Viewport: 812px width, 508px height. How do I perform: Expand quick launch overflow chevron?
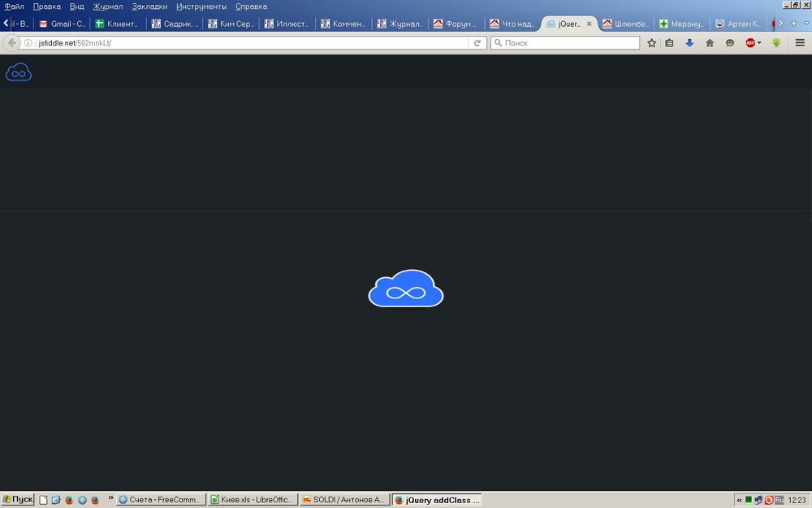[110, 498]
